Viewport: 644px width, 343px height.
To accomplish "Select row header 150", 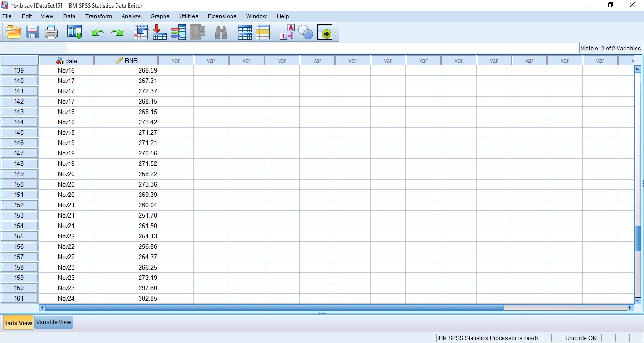I will pos(19,184).
